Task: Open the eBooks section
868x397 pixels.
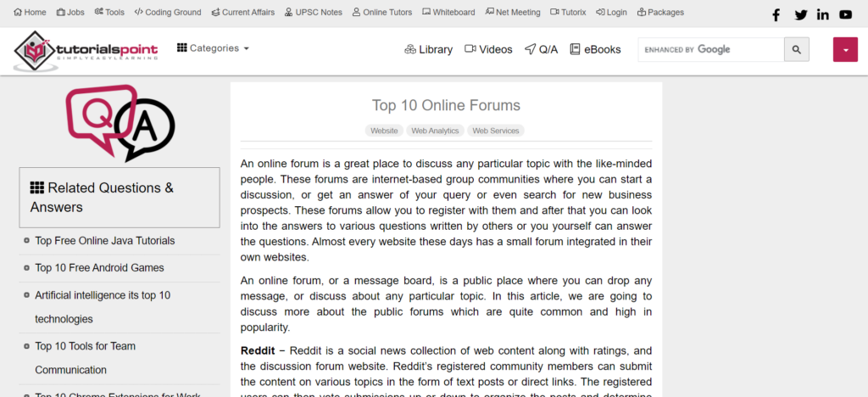Action: tap(595, 49)
